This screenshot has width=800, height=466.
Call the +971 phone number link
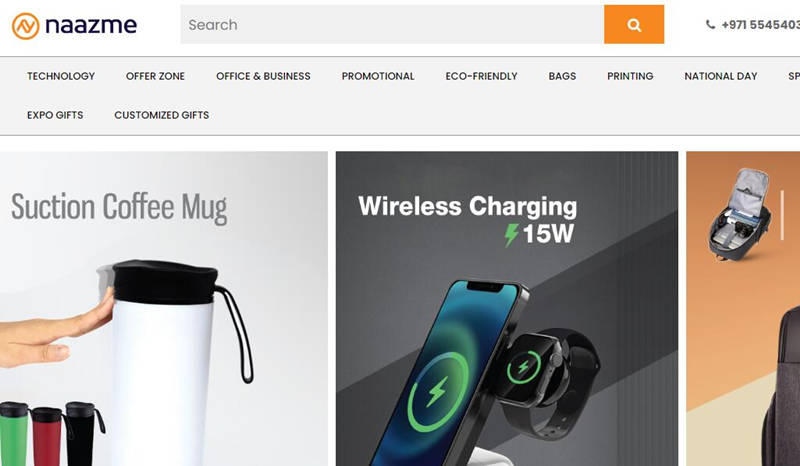[x=760, y=25]
